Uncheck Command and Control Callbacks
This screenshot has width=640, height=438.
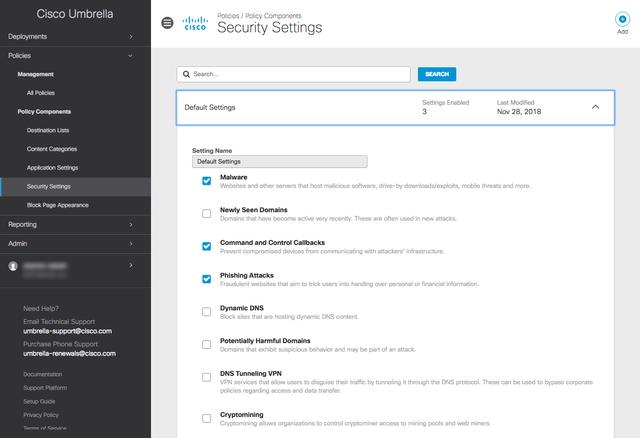tap(207, 246)
